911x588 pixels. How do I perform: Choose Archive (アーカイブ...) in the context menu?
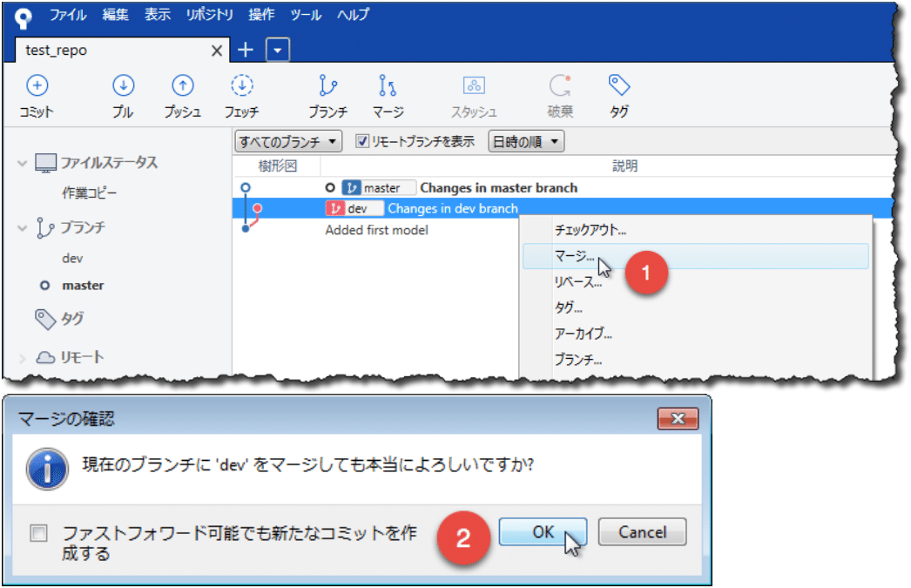coord(696,334)
